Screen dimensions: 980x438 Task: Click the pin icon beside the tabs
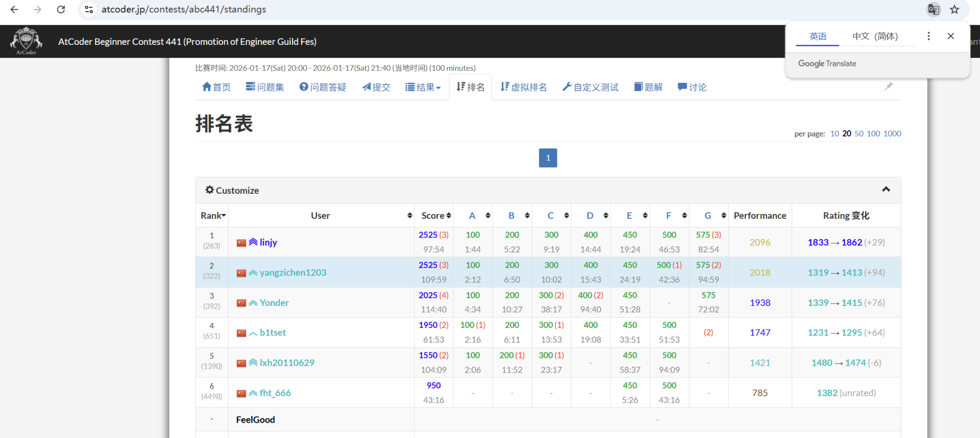[x=889, y=86]
